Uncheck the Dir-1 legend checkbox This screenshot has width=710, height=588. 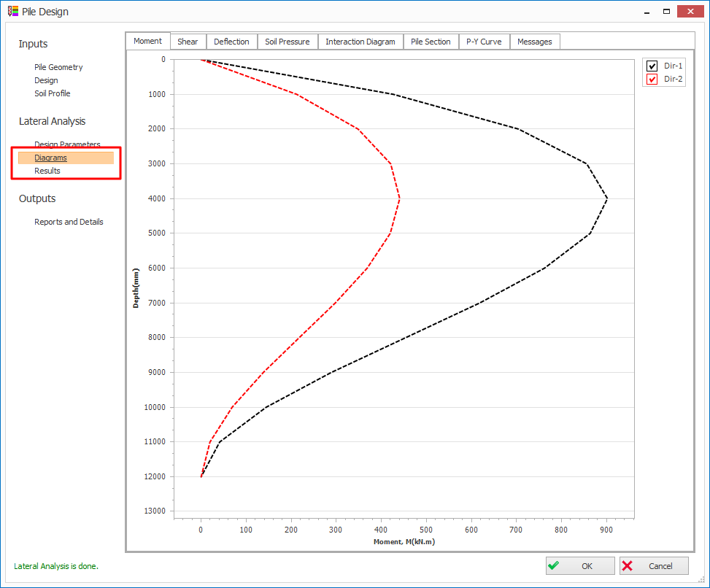click(652, 66)
